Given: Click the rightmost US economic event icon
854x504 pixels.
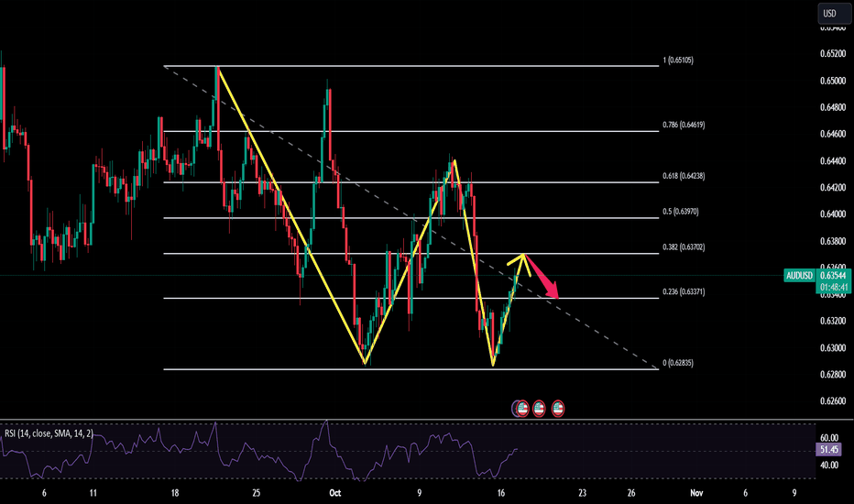Looking at the screenshot, I should [x=558, y=408].
